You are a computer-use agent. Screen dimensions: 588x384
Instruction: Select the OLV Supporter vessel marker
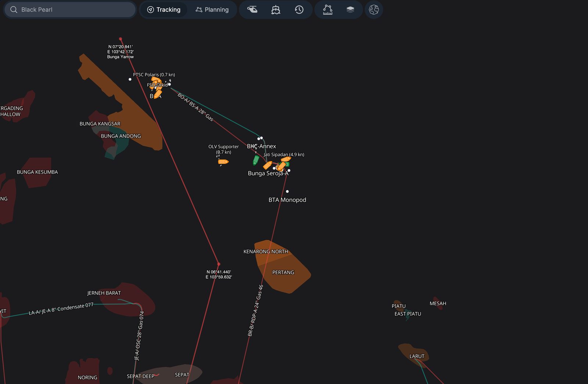(x=223, y=161)
